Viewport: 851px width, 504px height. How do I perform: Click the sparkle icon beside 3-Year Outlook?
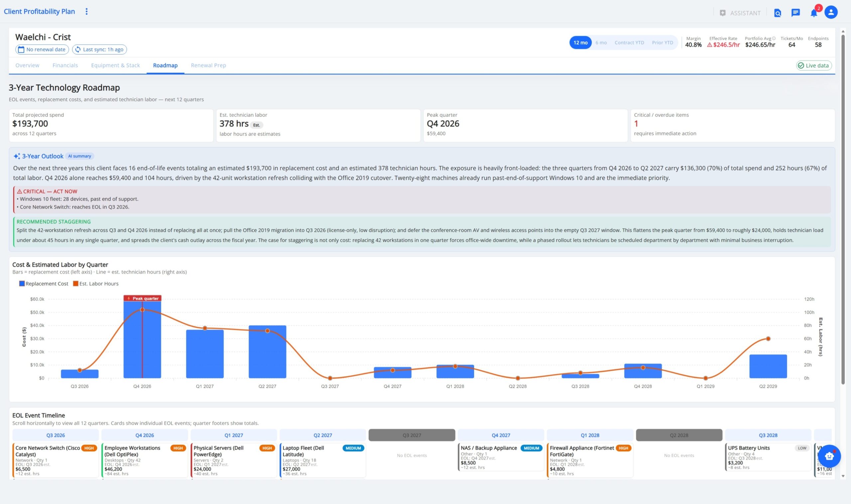point(17,156)
